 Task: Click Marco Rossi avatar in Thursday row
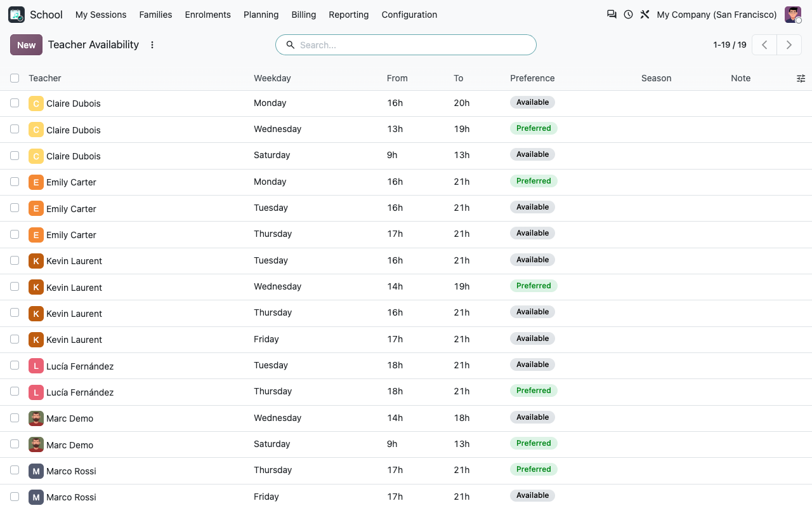tap(36, 471)
